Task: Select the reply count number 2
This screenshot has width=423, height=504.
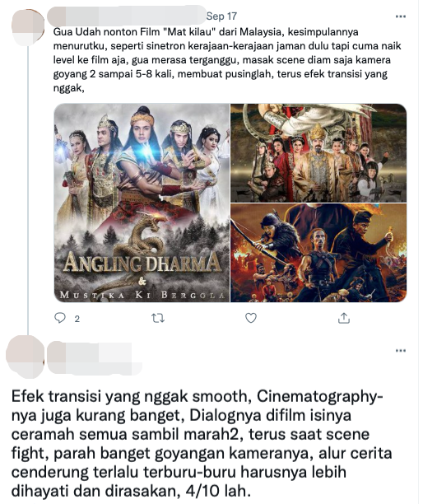Action: tap(77, 319)
